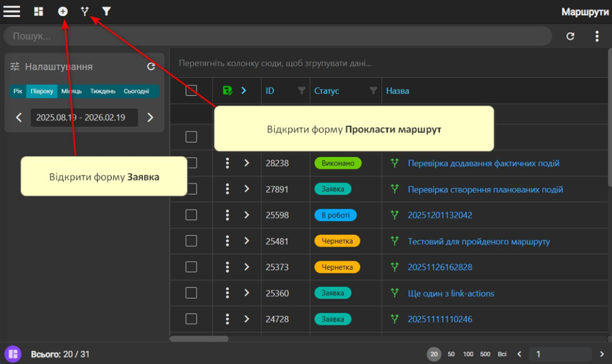Open the funnel filter in top toolbar
The image size is (612, 364).
(106, 11)
